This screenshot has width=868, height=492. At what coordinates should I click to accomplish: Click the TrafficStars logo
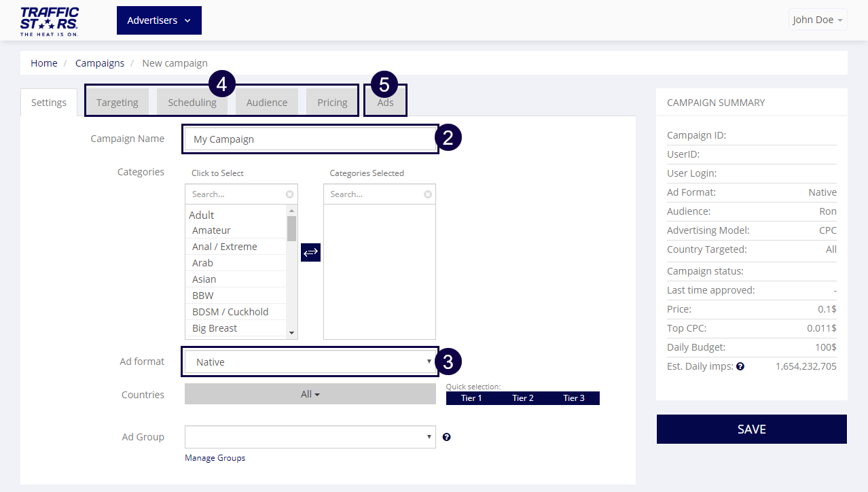[50, 21]
